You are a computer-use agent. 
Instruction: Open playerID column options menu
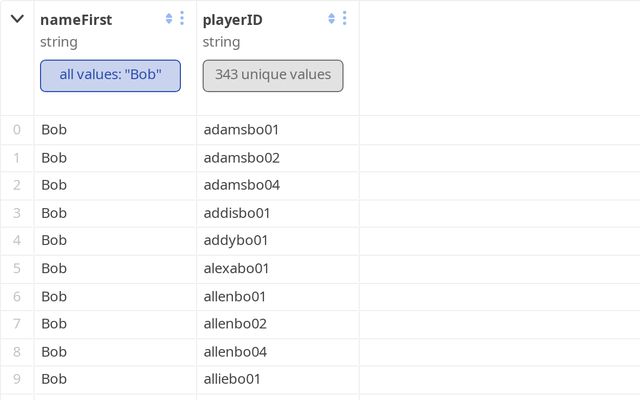click(345, 18)
